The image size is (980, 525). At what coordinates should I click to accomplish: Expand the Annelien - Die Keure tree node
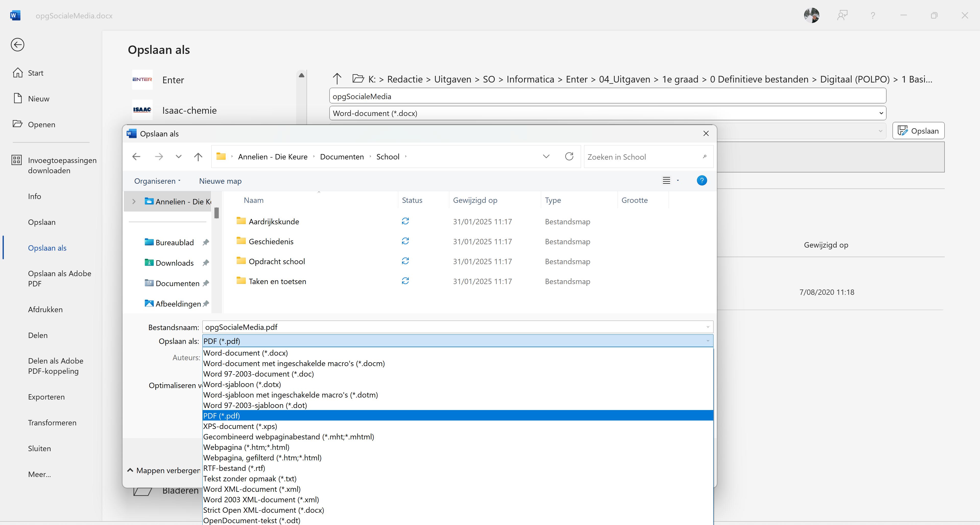pyautogui.click(x=134, y=201)
